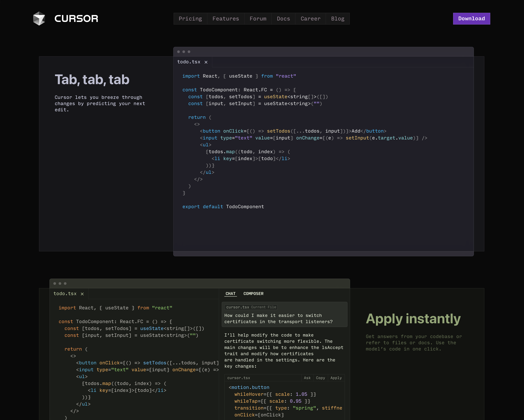Screen dimensions: 524x420
Task: Click 'whileTap' line in chat code block
Action: tap(272, 401)
